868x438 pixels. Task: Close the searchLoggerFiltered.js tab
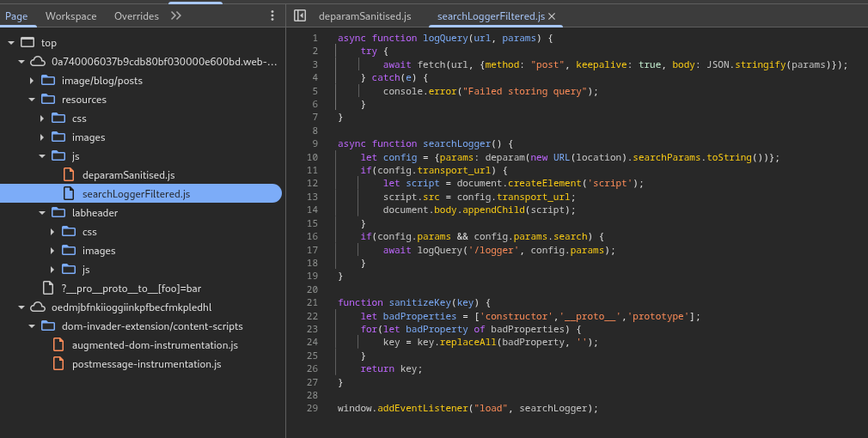[x=552, y=16]
